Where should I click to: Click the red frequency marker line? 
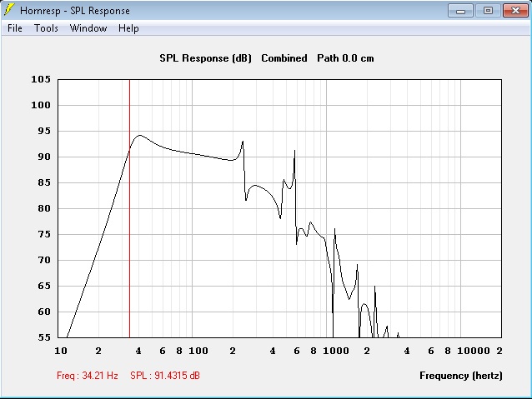(x=129, y=208)
